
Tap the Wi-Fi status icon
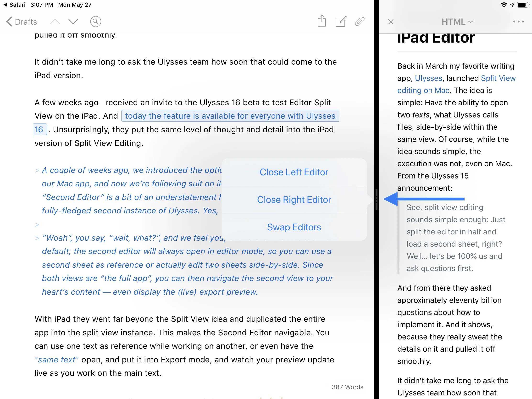click(504, 5)
